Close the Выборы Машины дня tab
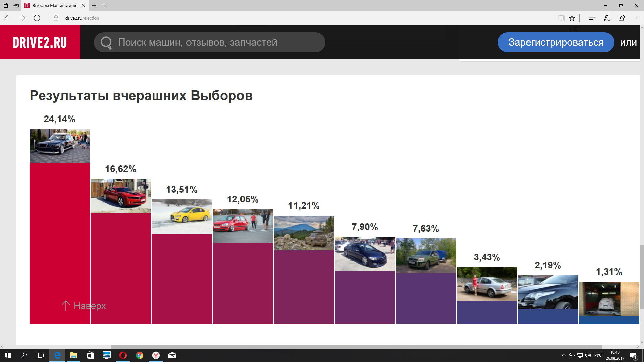 [x=83, y=5]
